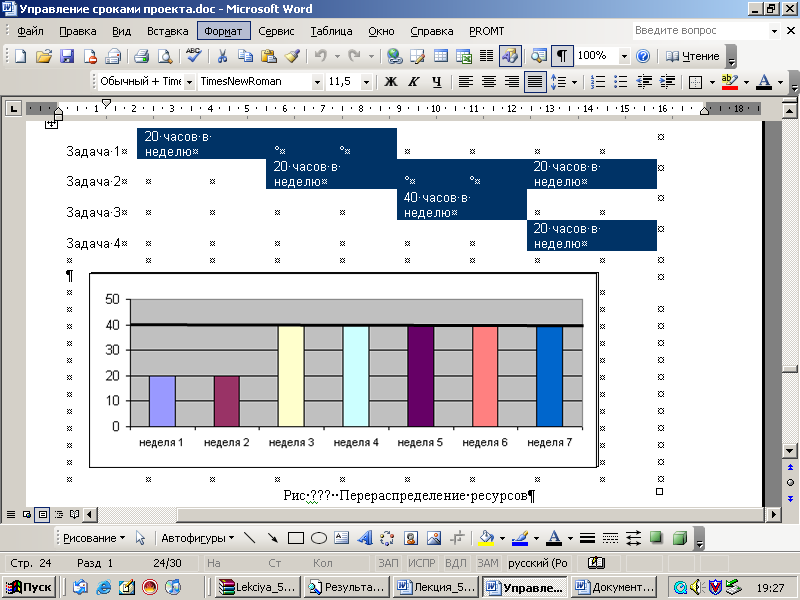The image size is (800, 600).
Task: Insert WordArt from the Drawing toolbar
Action: (x=365, y=538)
